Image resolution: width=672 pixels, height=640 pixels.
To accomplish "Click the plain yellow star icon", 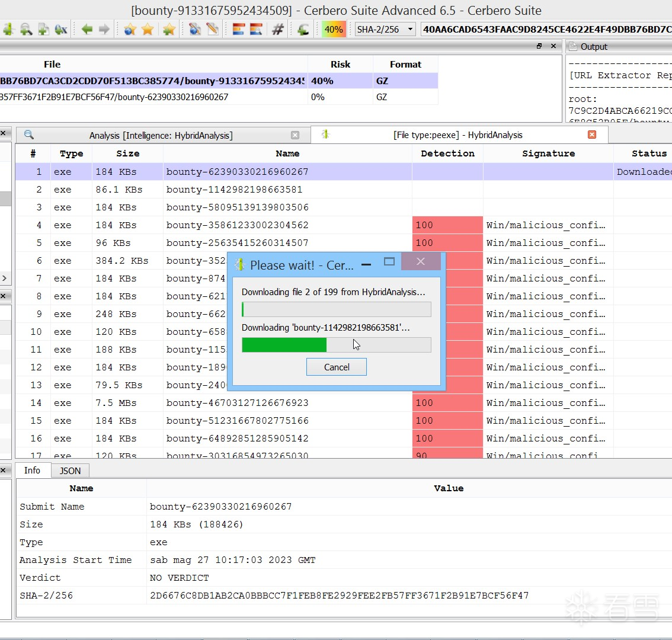I will point(148,29).
